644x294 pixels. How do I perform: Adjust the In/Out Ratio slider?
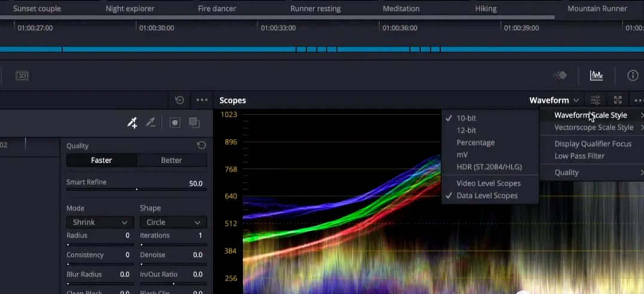point(173,284)
